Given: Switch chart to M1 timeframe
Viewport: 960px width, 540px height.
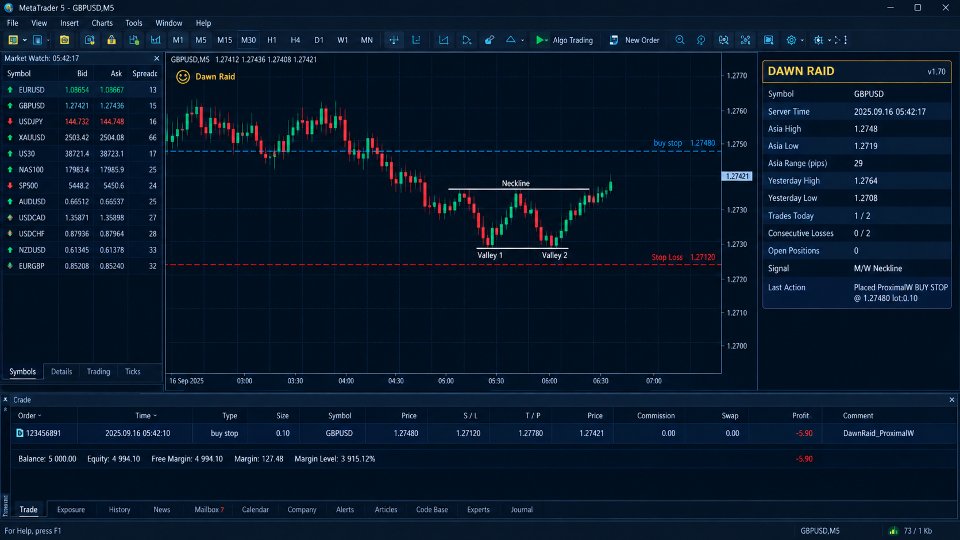Looking at the screenshot, I should 178,40.
